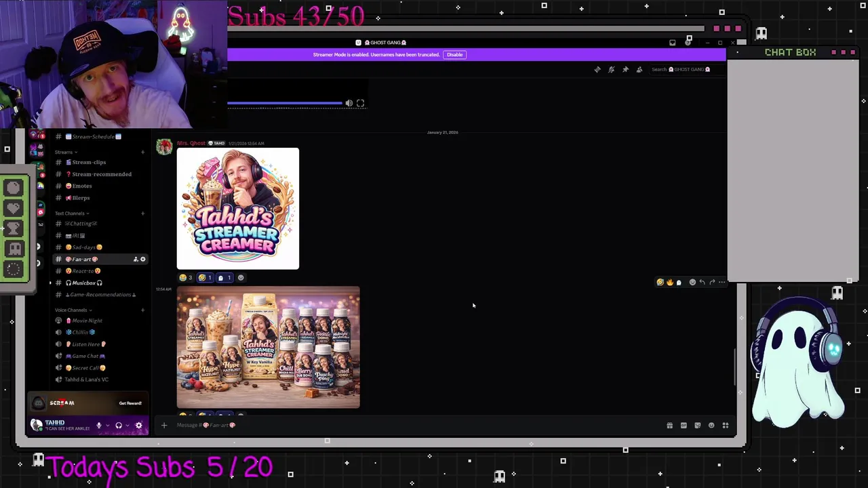Click invite people icon on Fan-art channel
This screenshot has height=488, width=868.
pyautogui.click(x=135, y=259)
